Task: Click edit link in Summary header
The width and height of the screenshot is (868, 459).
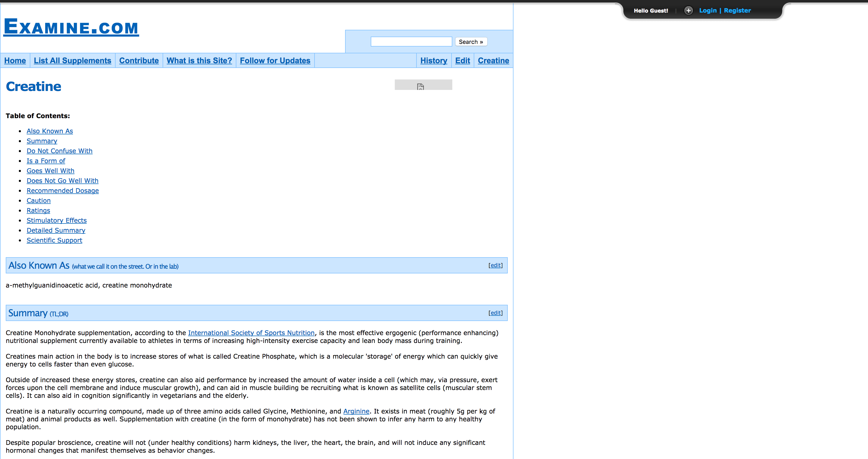Action: [x=495, y=313]
